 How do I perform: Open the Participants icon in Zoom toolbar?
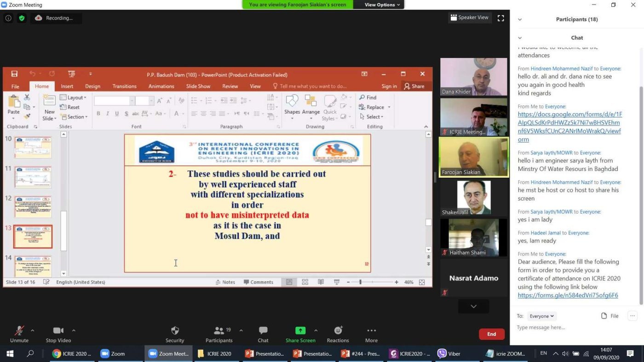click(x=219, y=330)
